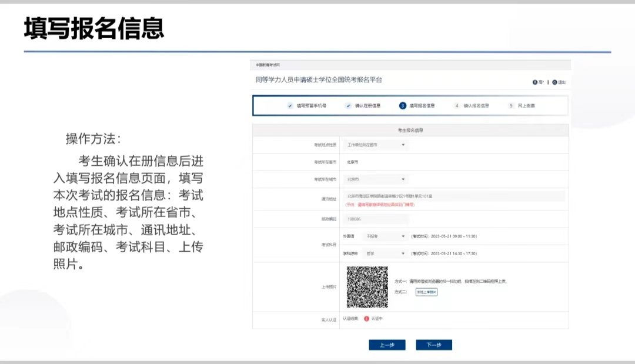This screenshot has height=364, width=635.
Task: Expand the 考试所在城市 dropdown
Action: tap(376, 179)
